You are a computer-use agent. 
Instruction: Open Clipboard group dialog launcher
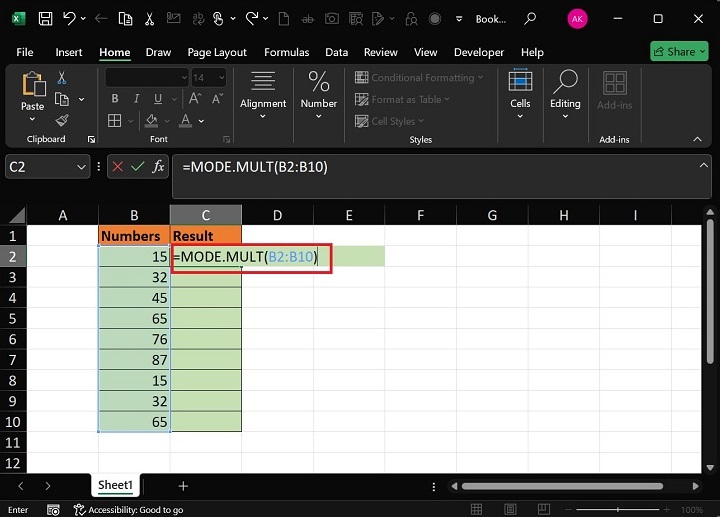click(x=91, y=140)
